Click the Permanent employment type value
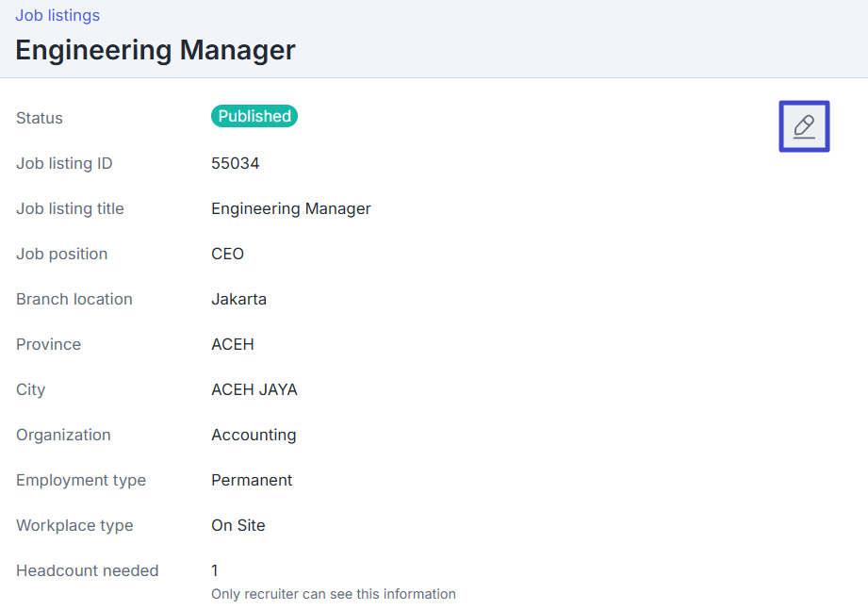The image size is (868, 610). 252,480
